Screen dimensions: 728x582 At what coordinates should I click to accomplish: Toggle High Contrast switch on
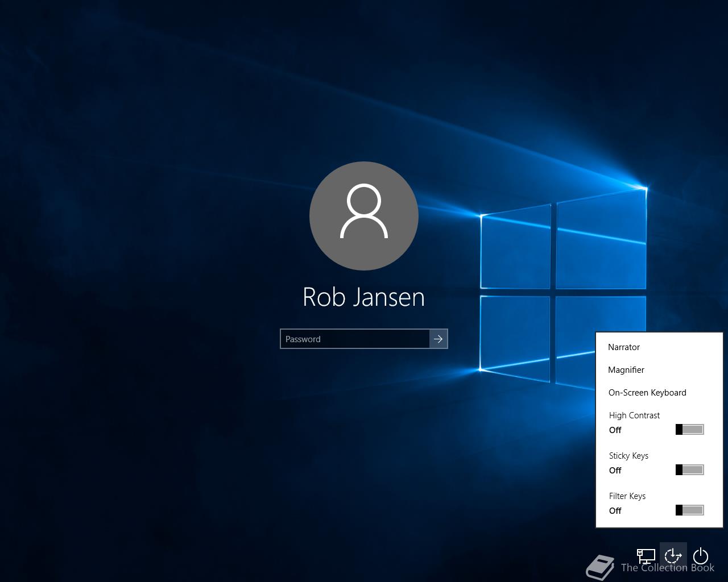pos(690,429)
